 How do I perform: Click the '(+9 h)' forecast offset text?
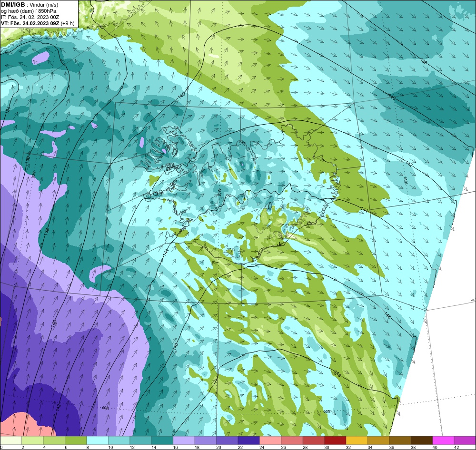click(68, 24)
